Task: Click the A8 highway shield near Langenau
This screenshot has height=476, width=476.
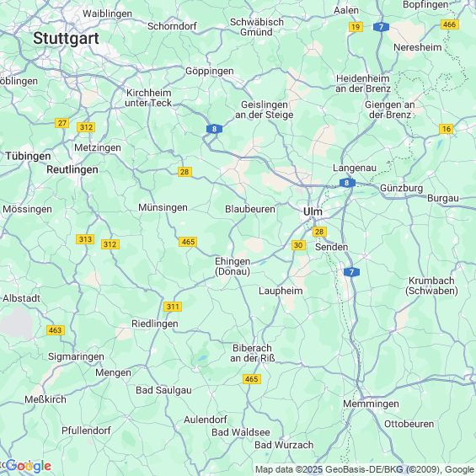Action: click(x=347, y=183)
